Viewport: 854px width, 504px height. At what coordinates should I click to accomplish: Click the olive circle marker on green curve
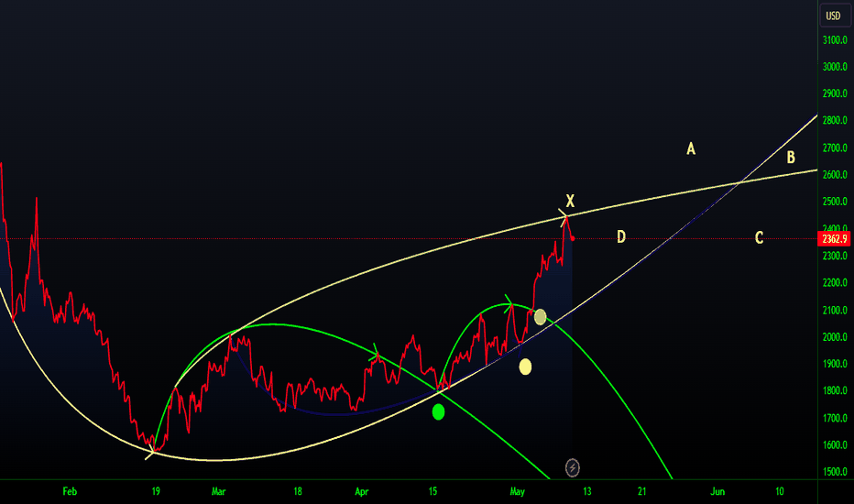click(x=540, y=317)
